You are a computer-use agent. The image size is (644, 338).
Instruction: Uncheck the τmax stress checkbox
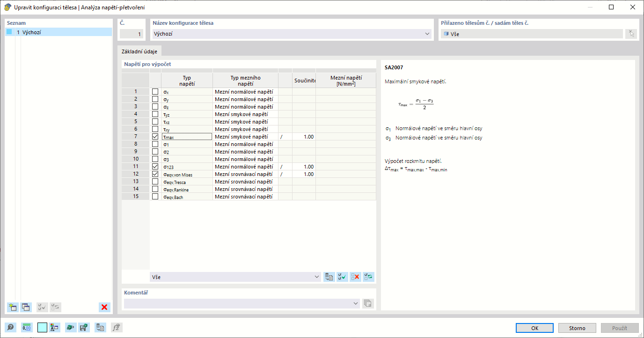tap(155, 137)
